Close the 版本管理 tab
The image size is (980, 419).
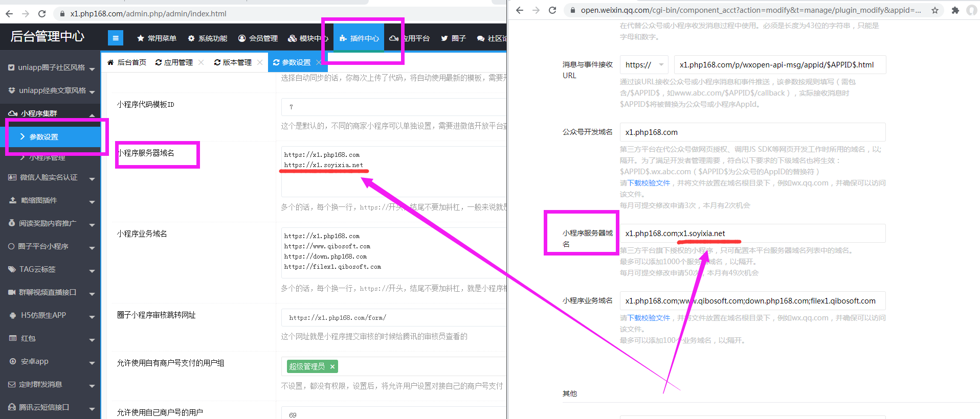(x=260, y=62)
